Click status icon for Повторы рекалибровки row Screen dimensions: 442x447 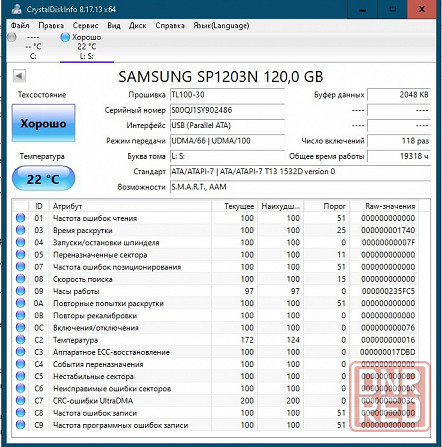pyautogui.click(x=21, y=315)
